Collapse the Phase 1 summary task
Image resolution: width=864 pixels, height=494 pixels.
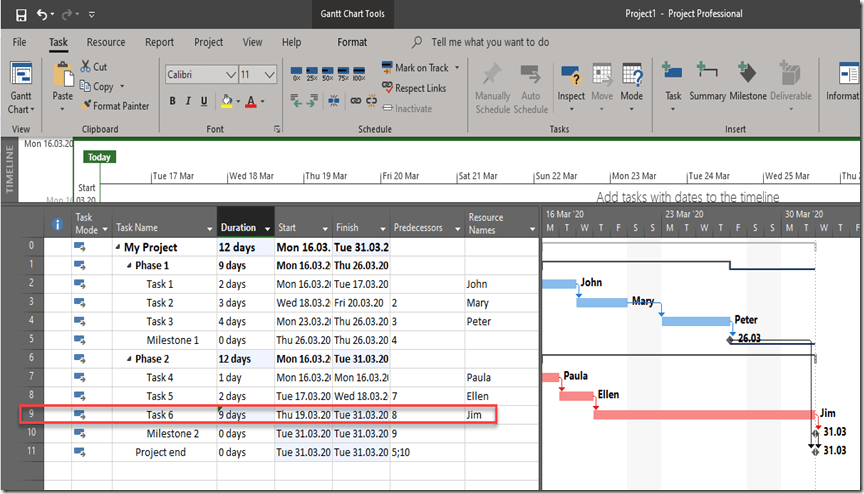click(x=128, y=266)
